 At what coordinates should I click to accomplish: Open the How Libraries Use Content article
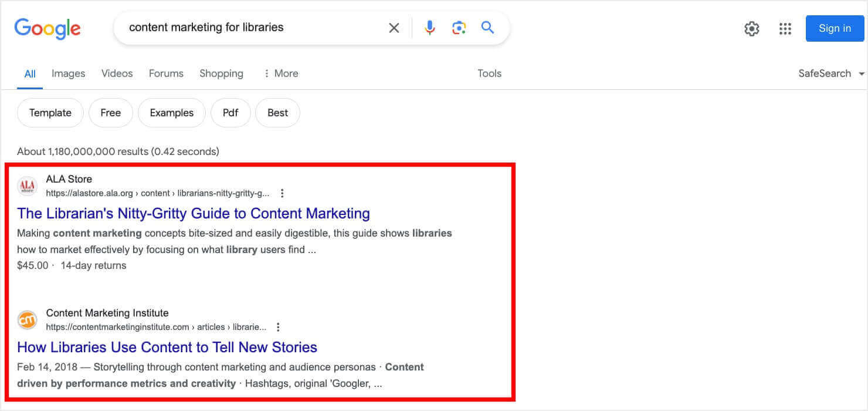(x=167, y=347)
